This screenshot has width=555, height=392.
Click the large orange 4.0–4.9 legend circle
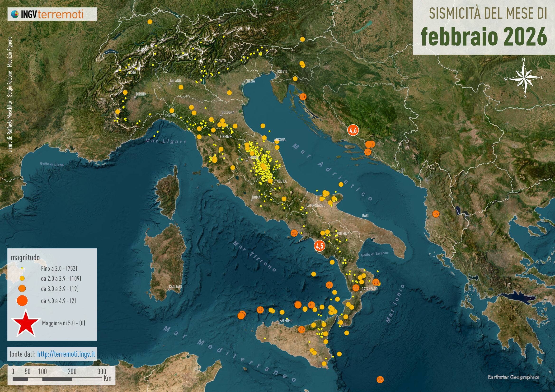click(x=22, y=301)
